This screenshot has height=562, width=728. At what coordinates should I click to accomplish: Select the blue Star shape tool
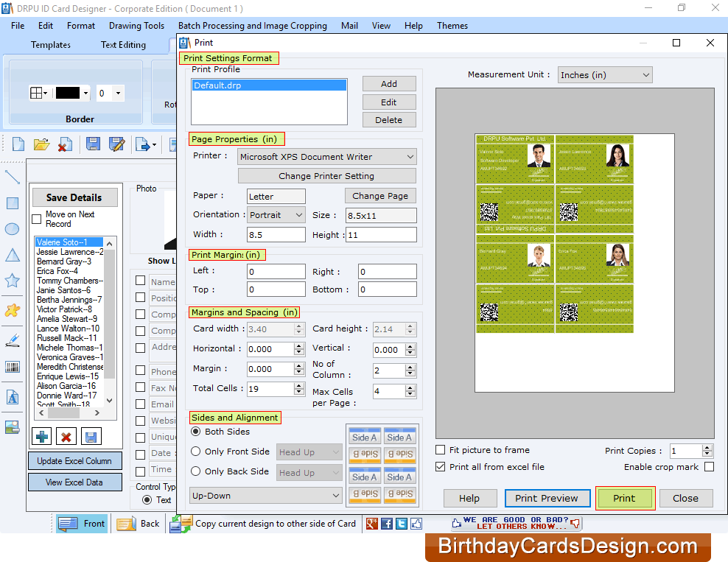tap(12, 281)
